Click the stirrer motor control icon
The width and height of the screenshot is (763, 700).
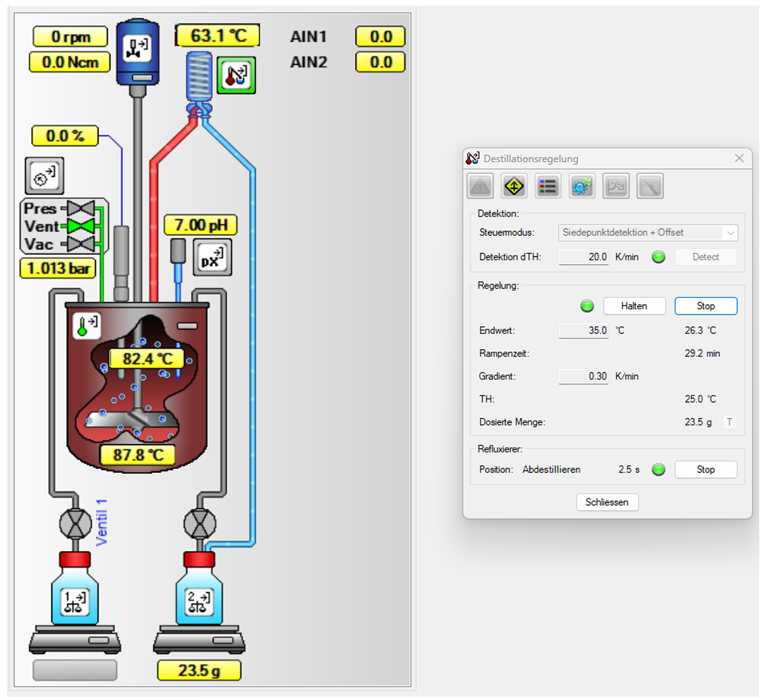[137, 48]
